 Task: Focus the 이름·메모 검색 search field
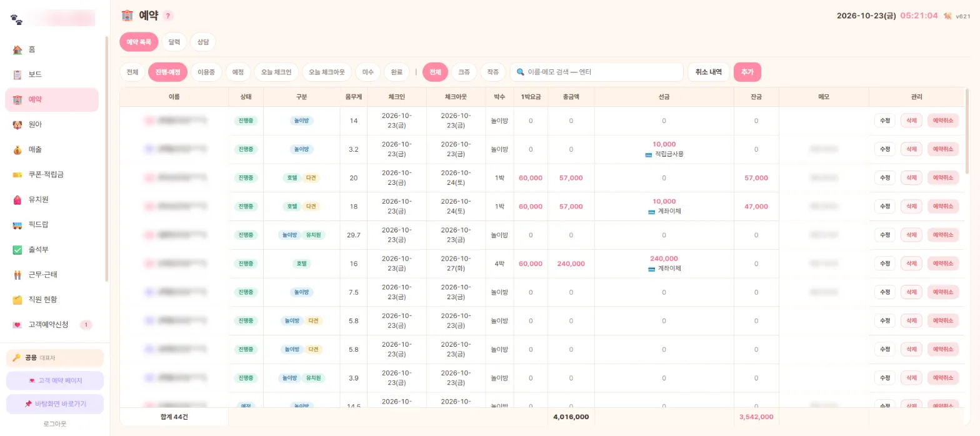(597, 72)
